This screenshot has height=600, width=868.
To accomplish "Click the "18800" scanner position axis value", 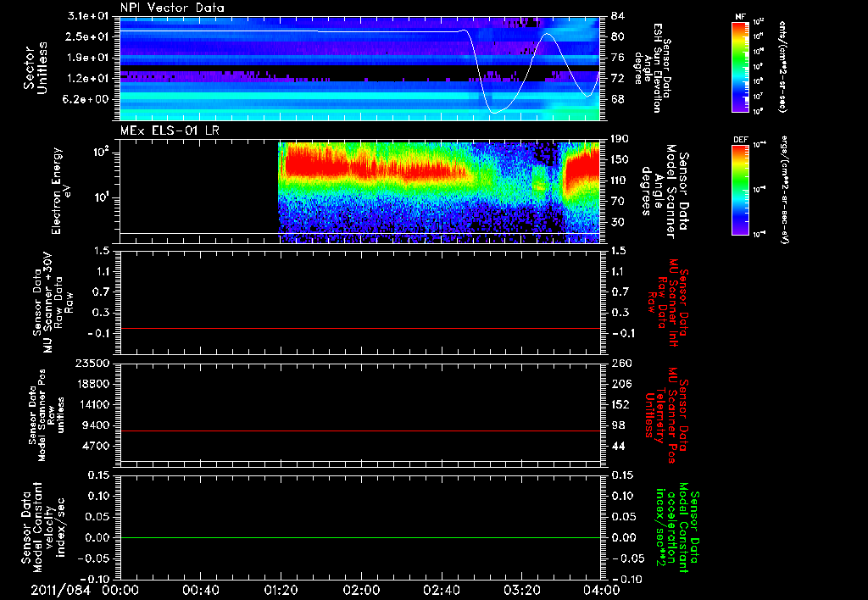I will pos(92,384).
